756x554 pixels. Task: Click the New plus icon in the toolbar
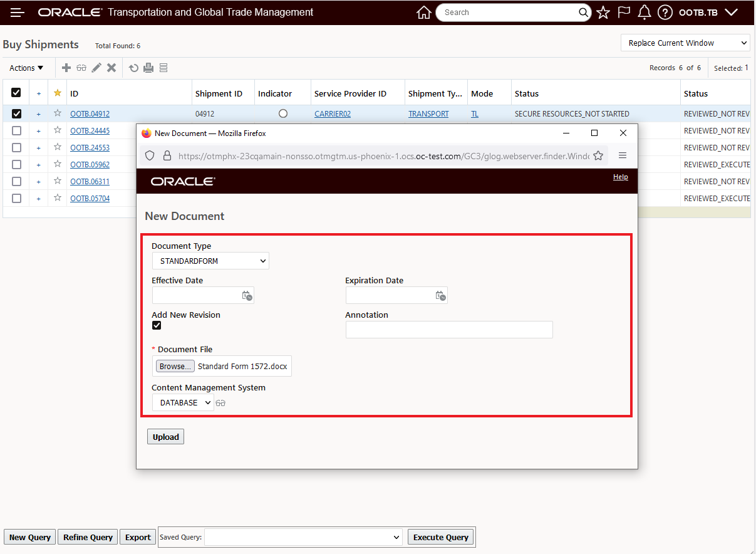click(x=66, y=68)
